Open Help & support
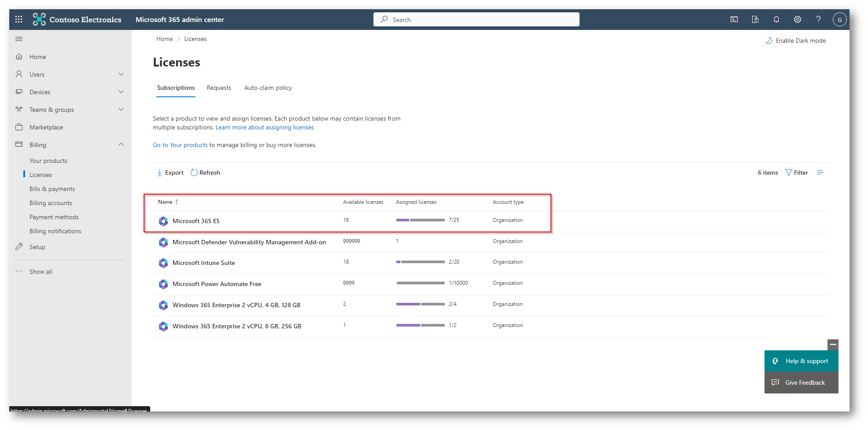 [x=801, y=361]
